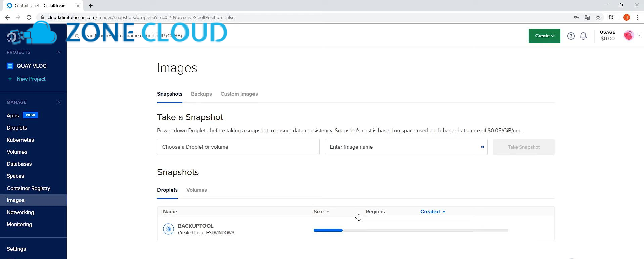The image size is (644, 259).
Task: Open the user account avatar menu
Action: coord(631,36)
